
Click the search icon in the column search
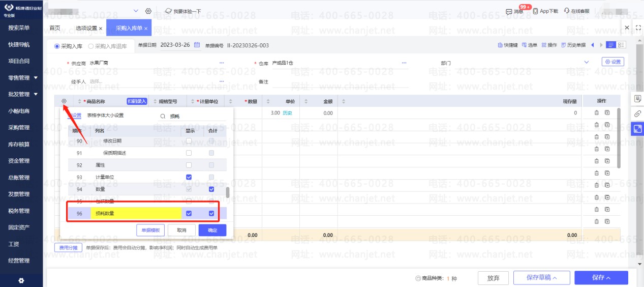click(163, 116)
